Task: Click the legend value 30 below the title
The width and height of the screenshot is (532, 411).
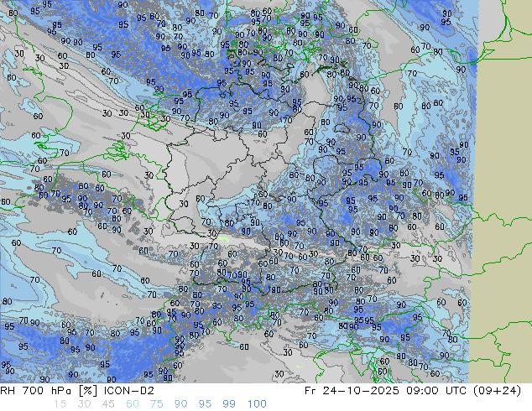Action: [x=84, y=404]
